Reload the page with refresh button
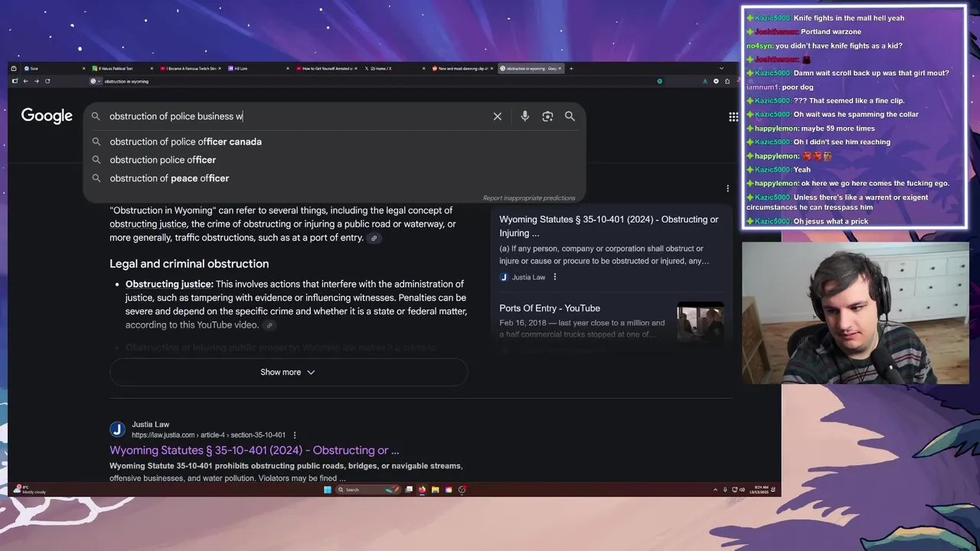This screenshot has width=980, height=551. [x=47, y=81]
